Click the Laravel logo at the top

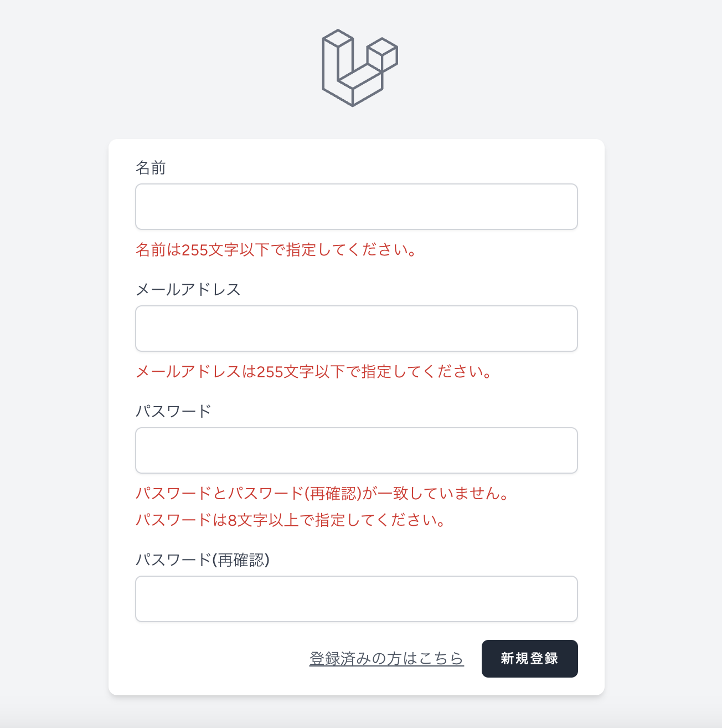click(359, 68)
